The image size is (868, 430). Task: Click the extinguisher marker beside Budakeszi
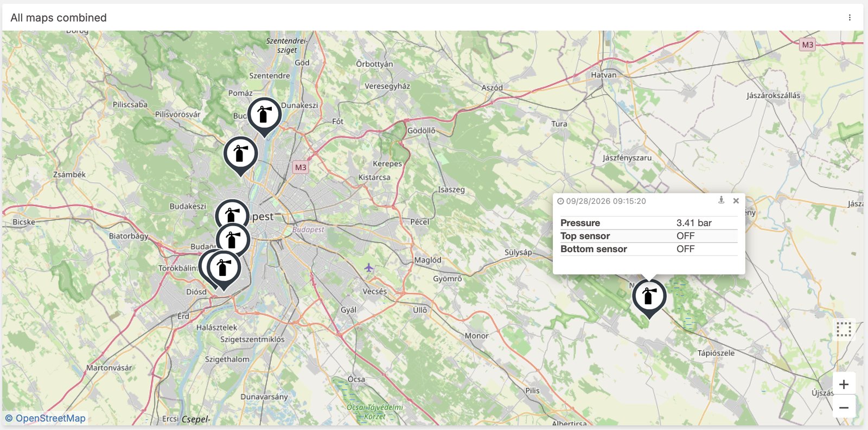(x=232, y=213)
